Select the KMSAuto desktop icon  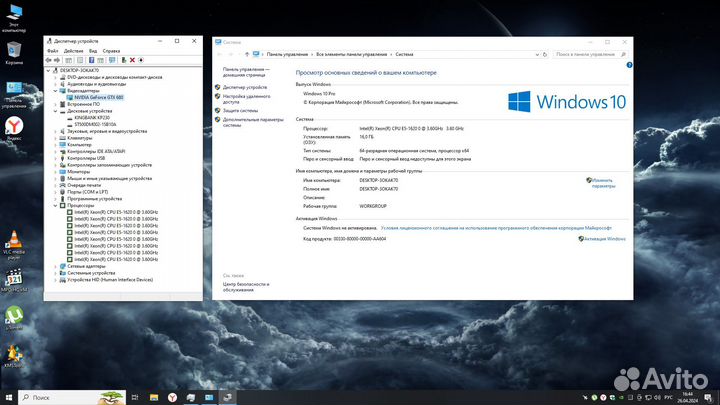point(14,356)
